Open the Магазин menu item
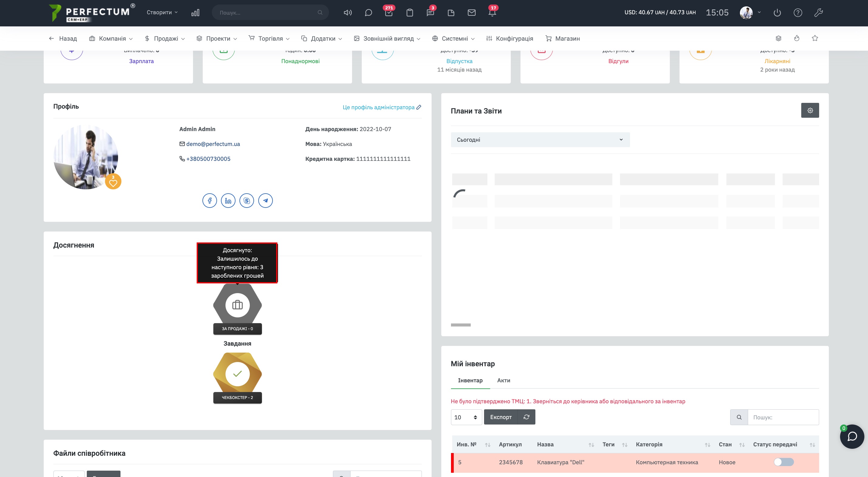868x477 pixels. point(563,39)
